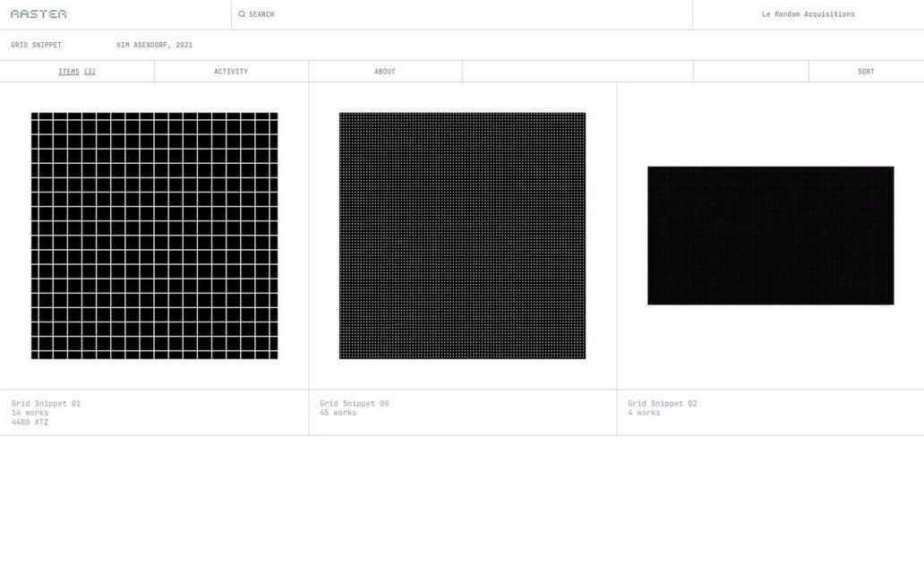Switch to the ABOUT tab
The width and height of the screenshot is (924, 575).
pos(385,72)
